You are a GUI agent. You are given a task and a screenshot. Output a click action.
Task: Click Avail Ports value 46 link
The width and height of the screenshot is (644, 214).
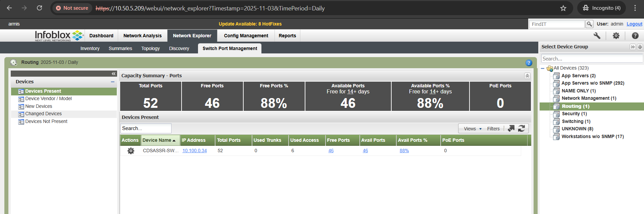click(x=365, y=151)
